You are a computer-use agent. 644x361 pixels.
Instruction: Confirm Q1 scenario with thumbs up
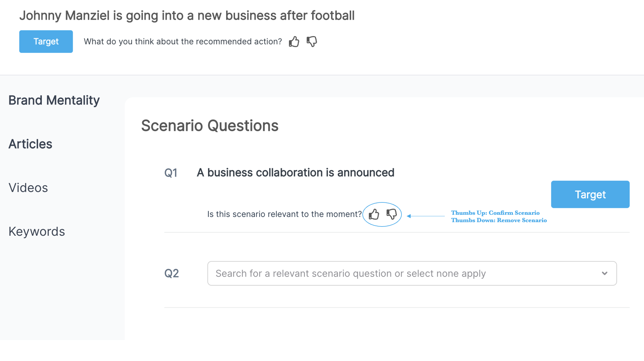(x=374, y=214)
